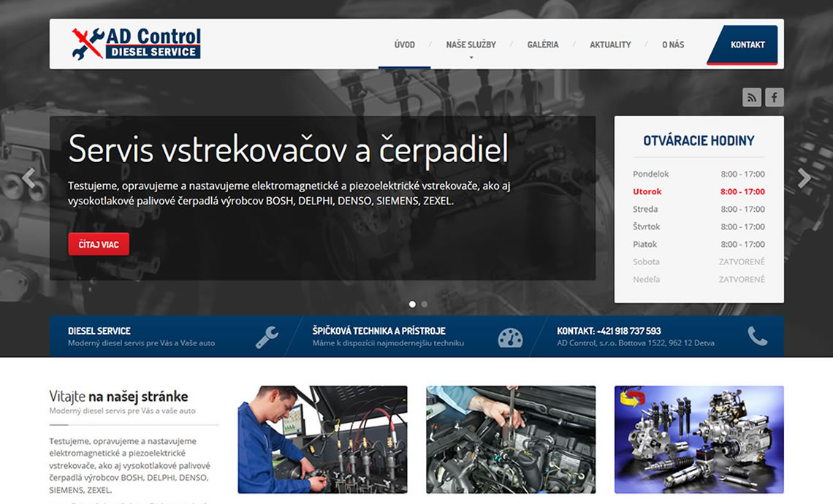This screenshot has height=504, width=833.
Task: Expand the Naše služby dropdown arrow
Action: pyautogui.click(x=471, y=58)
